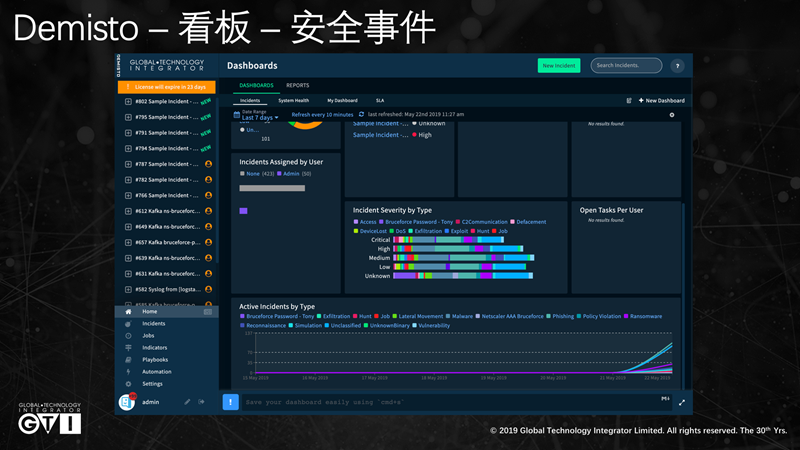
Task: Toggle C2Communication legend item
Action: click(481, 222)
